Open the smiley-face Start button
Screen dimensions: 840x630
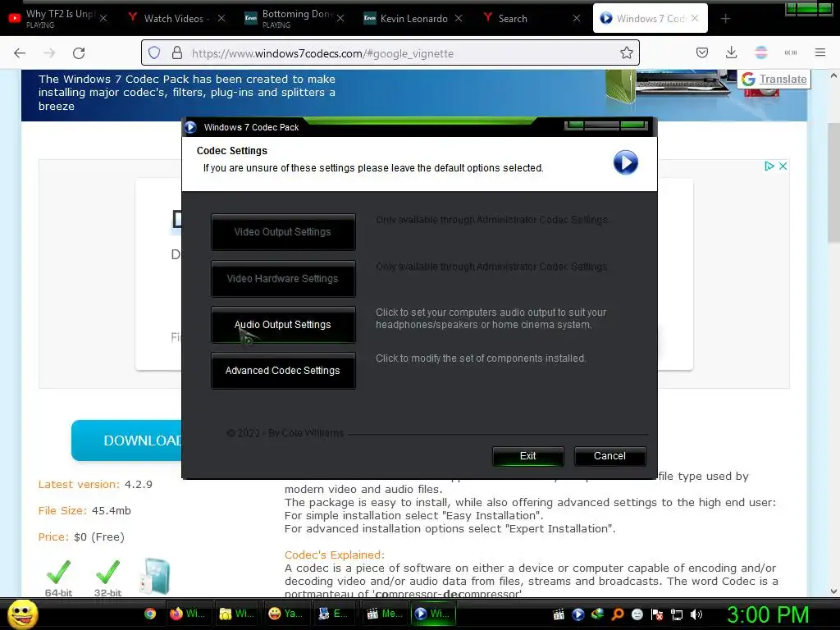coord(23,614)
